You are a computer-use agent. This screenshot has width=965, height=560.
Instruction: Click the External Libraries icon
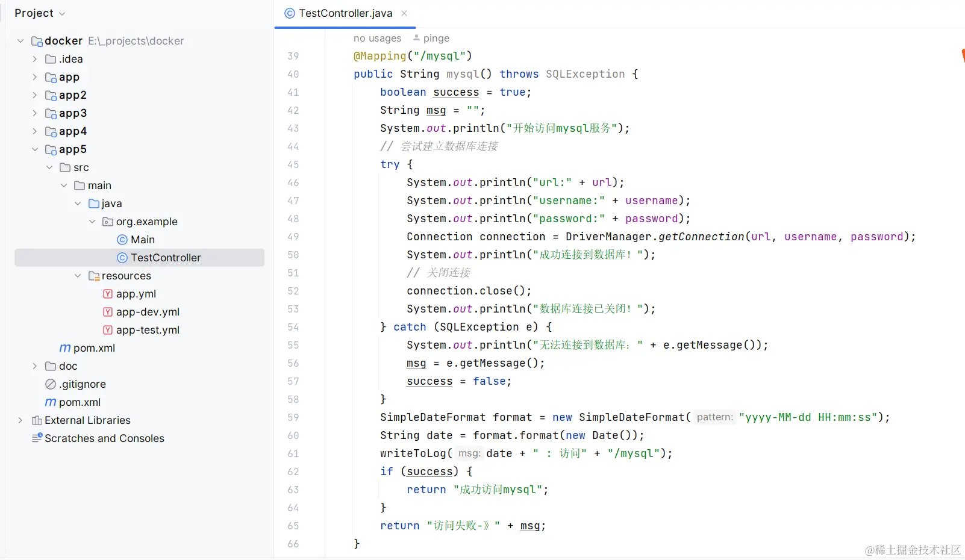point(37,420)
